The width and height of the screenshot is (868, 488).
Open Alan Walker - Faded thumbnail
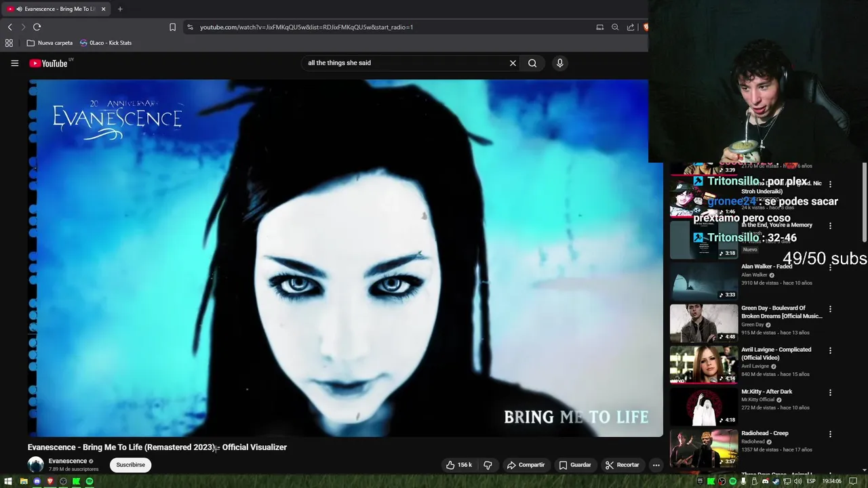[x=704, y=281]
